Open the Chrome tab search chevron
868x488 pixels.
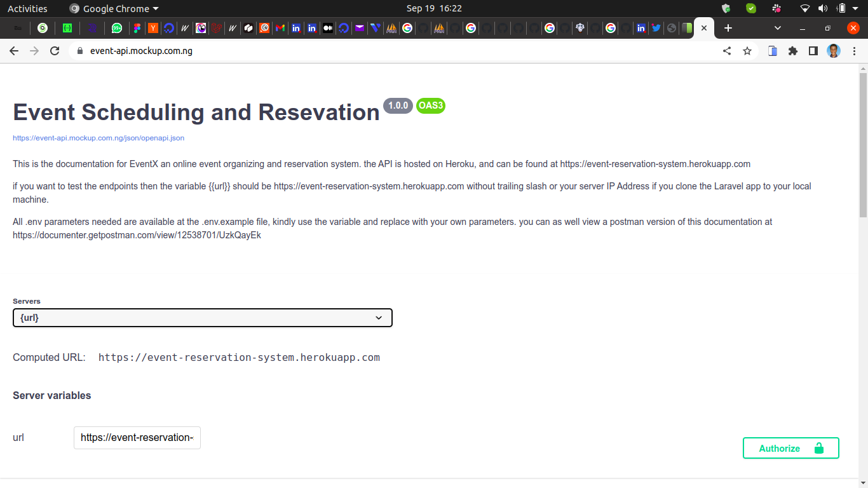(776, 28)
